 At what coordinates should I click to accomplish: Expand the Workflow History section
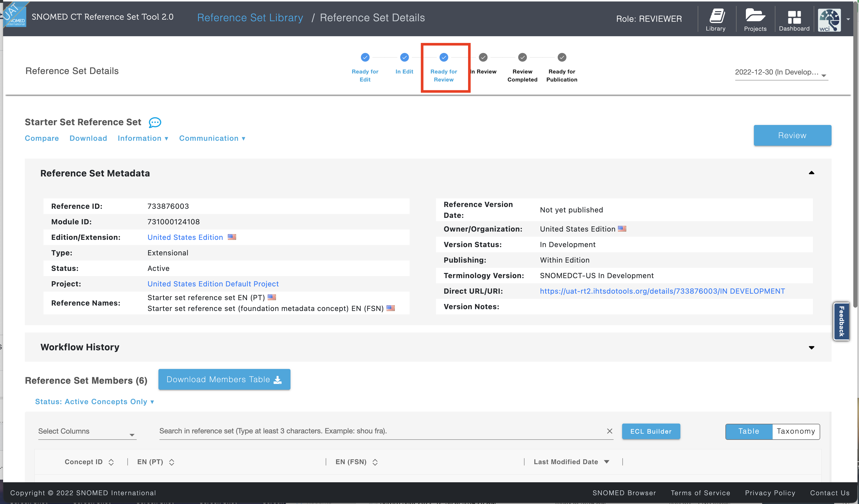tap(811, 347)
